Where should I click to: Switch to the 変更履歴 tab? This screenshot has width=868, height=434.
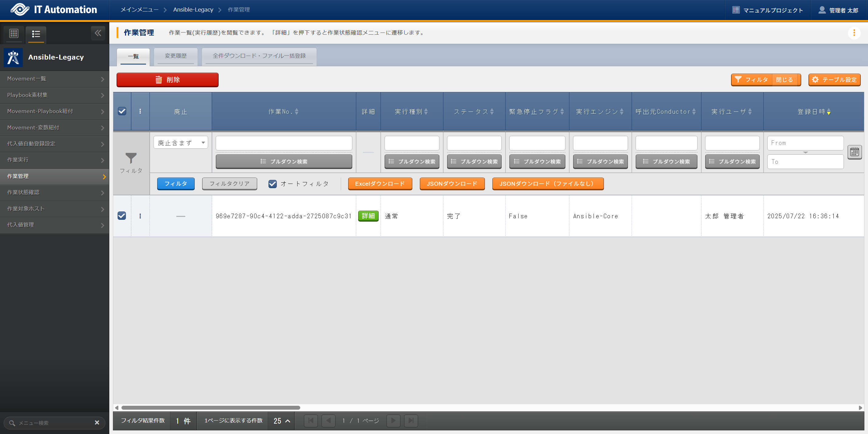(175, 56)
